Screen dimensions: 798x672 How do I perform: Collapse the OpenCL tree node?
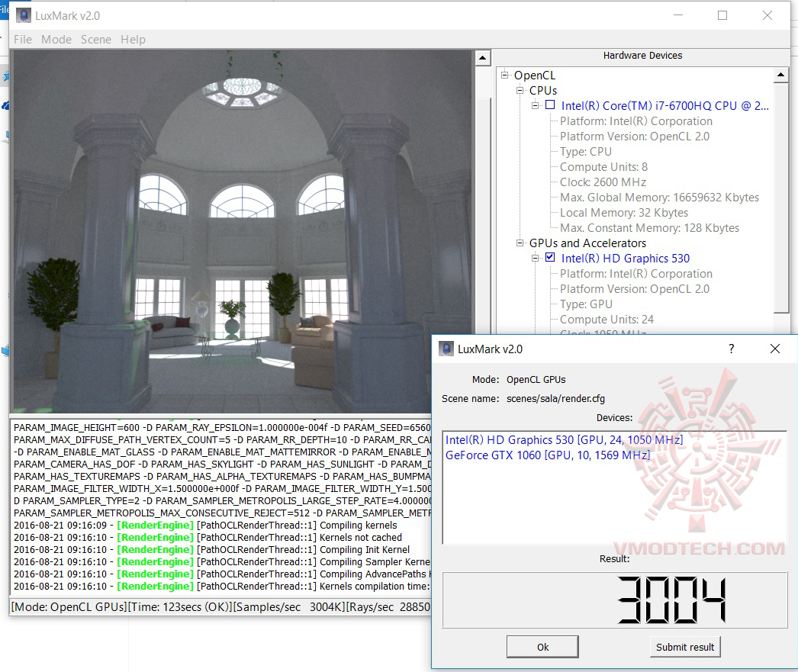(505, 75)
